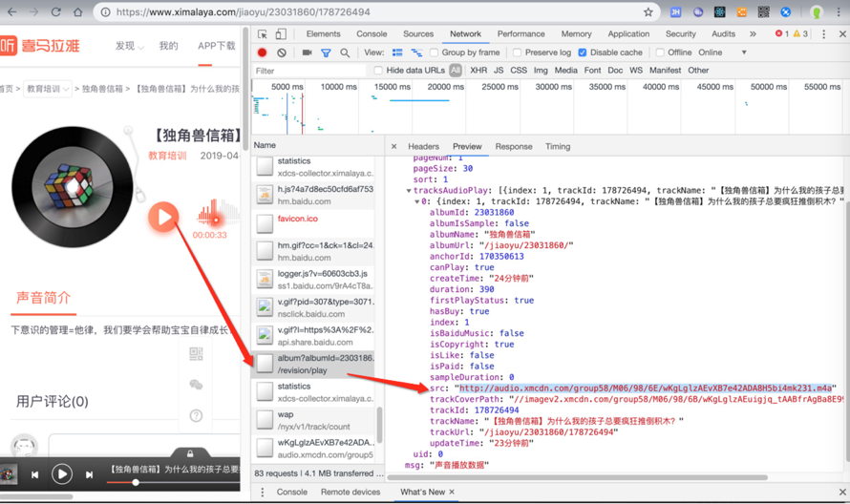Toggle the device toolbar icon
This screenshot has height=504, width=850.
(281, 34)
